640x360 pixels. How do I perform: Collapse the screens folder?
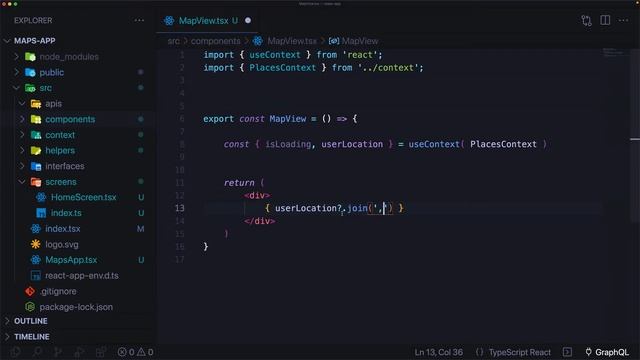[22, 182]
